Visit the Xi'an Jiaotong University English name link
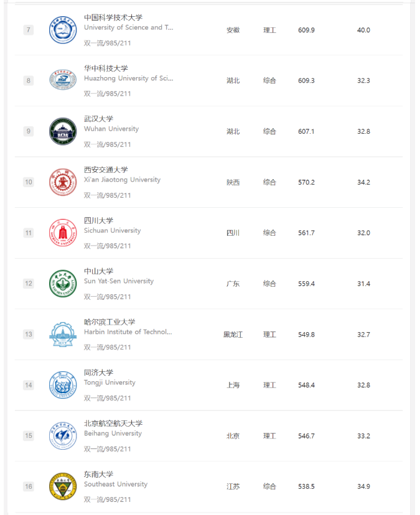Screen dimensions: 420x515 pos(122,180)
